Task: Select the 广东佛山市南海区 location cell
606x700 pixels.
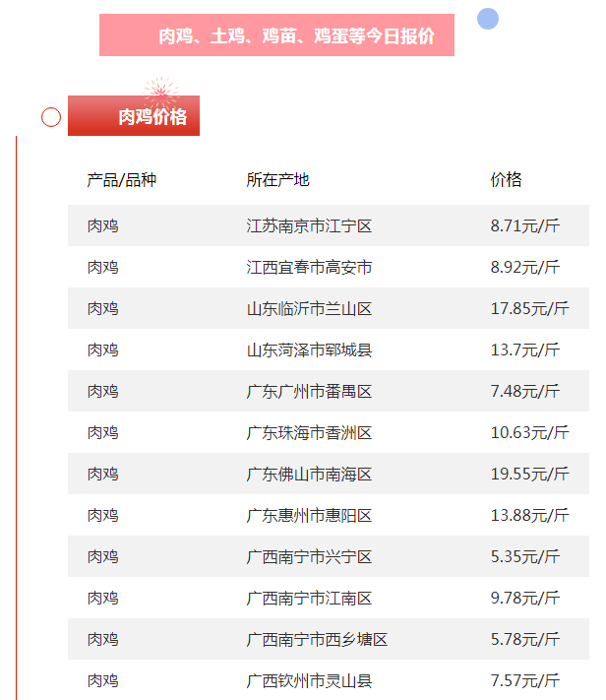Action: pyautogui.click(x=309, y=475)
